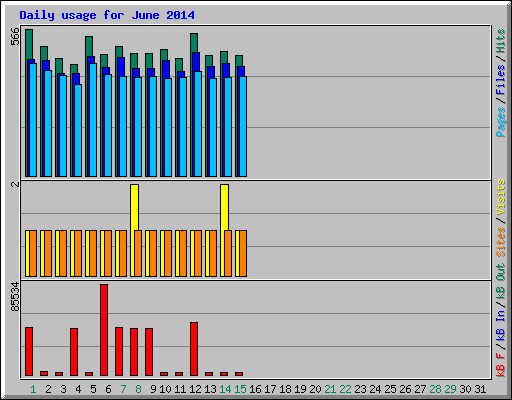Click day label 31 on the x-axis

click(x=480, y=389)
